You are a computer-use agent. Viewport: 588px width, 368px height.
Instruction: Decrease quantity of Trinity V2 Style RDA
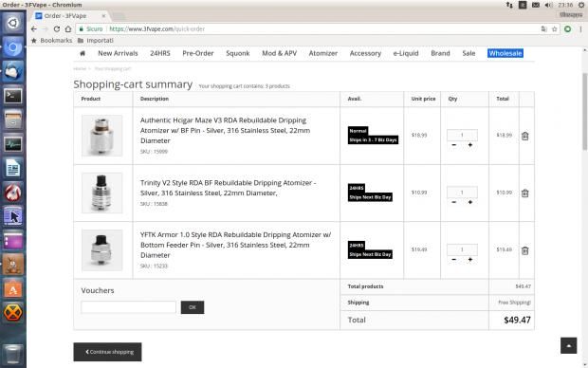453,202
